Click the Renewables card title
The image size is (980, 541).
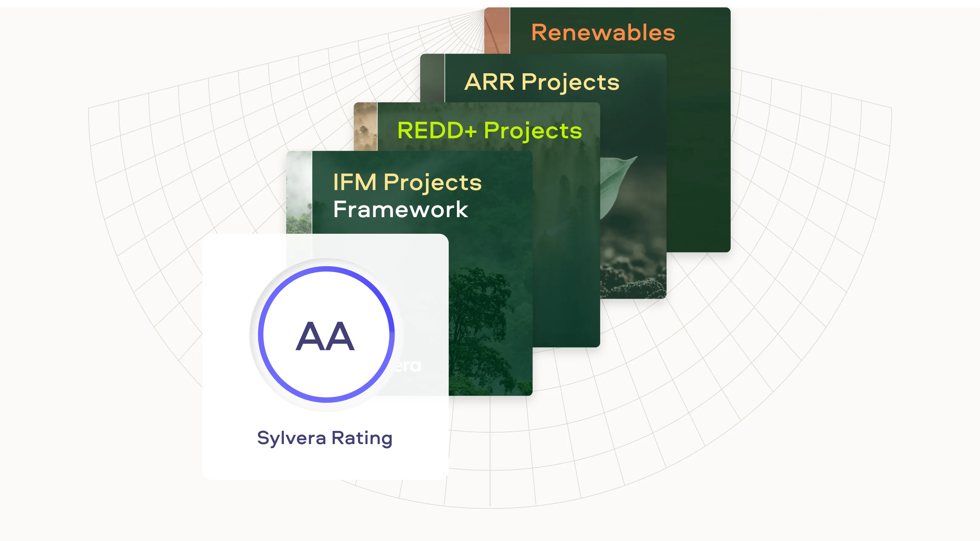pyautogui.click(x=603, y=33)
